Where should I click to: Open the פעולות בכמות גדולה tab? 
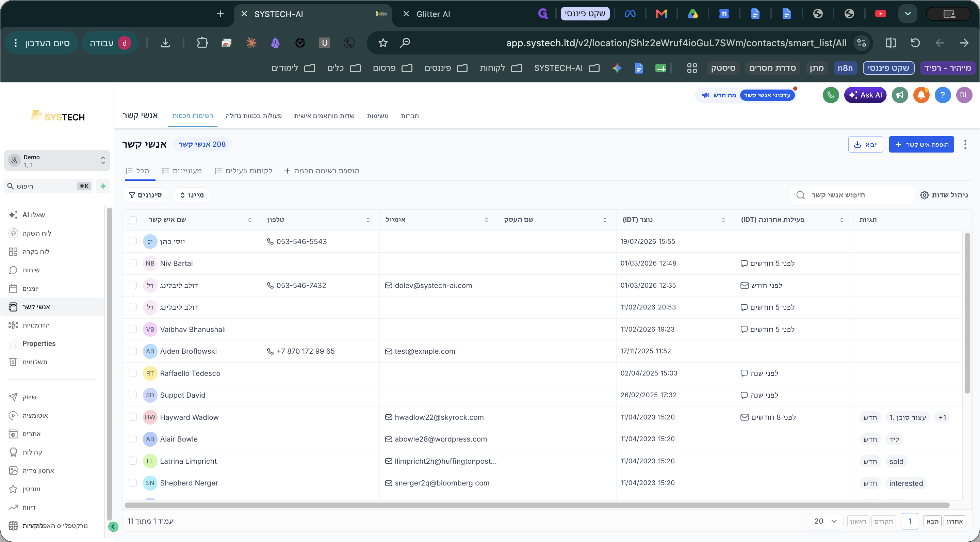coord(254,116)
